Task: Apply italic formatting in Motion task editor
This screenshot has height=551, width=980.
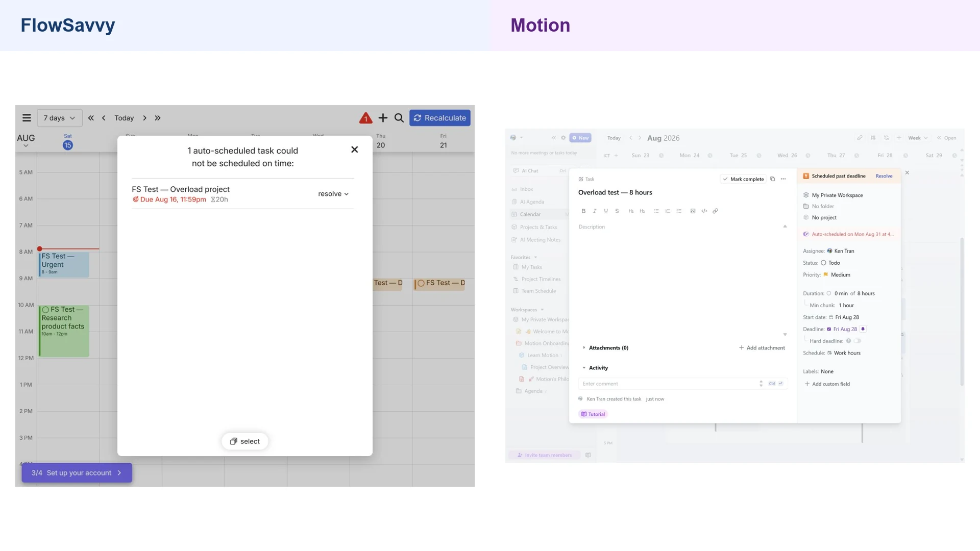Action: click(x=595, y=211)
